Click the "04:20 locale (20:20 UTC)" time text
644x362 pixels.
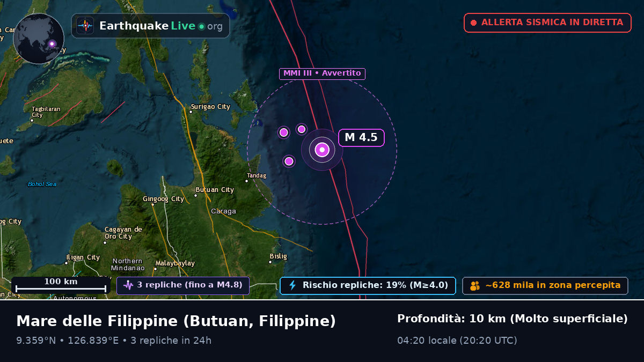pos(457,341)
